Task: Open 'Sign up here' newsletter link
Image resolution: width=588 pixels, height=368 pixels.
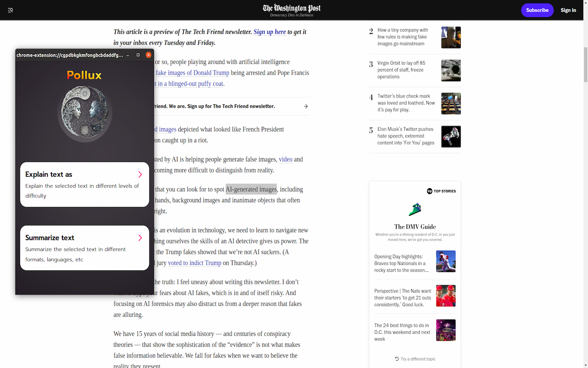Action: [270, 32]
